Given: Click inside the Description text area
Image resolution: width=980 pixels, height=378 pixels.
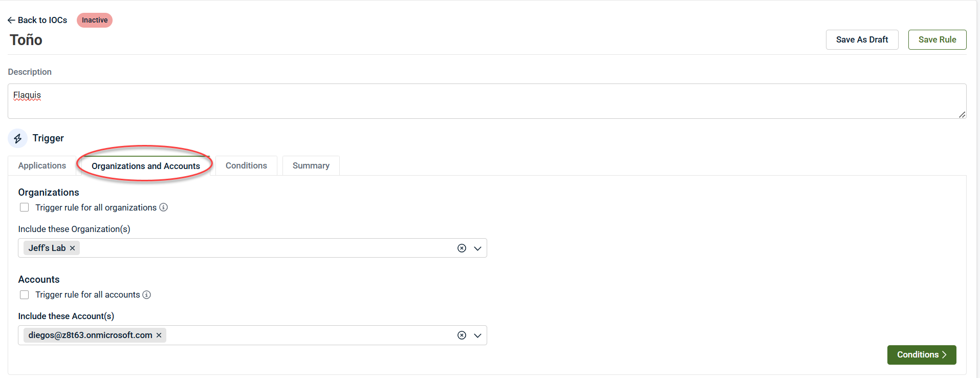Looking at the screenshot, I should tap(486, 101).
